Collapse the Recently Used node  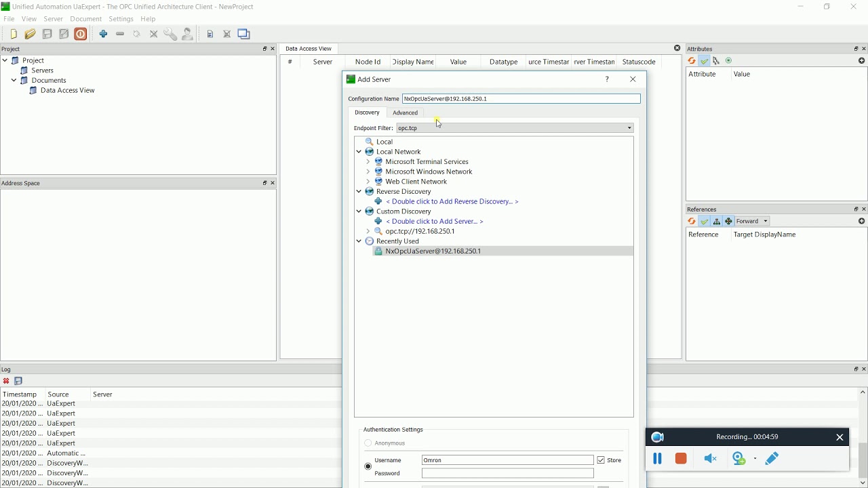pos(359,241)
